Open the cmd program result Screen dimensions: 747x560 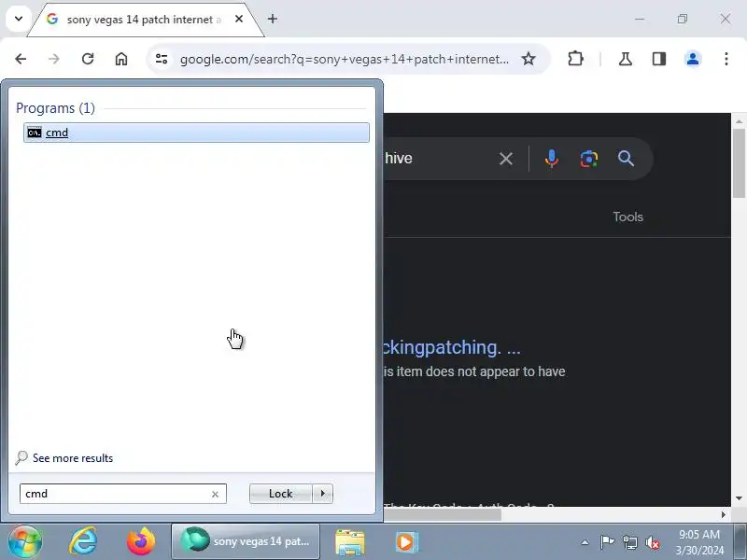[x=196, y=133]
